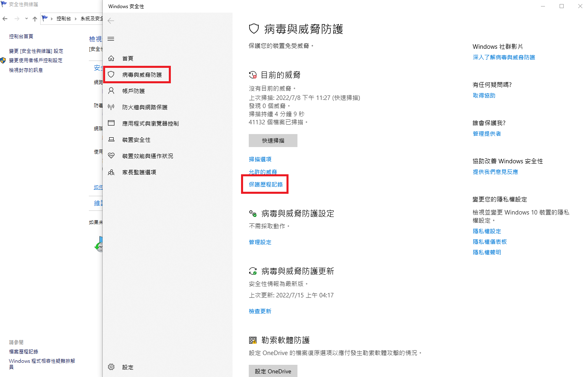This screenshot has height=377, width=588.
Task: Open 隱私權設定 link
Action: [487, 231]
